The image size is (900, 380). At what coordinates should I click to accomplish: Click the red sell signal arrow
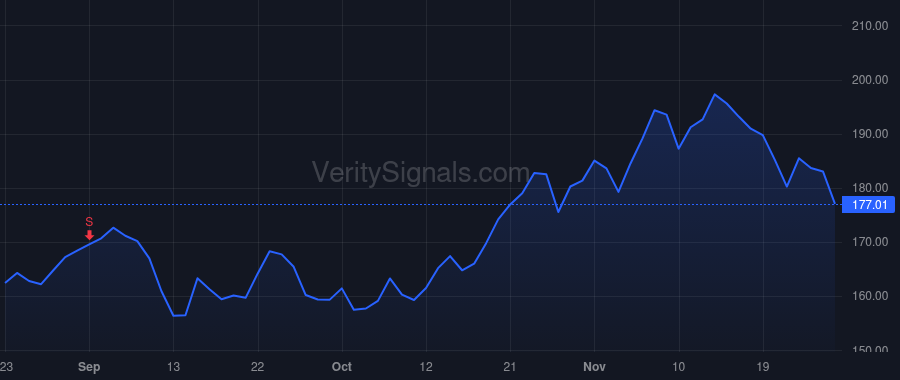coord(89,235)
